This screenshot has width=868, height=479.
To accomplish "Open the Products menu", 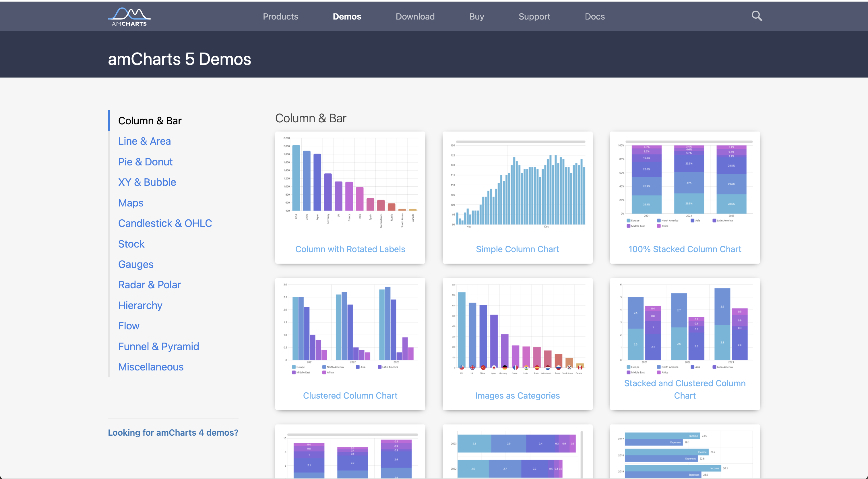I will pos(280,17).
